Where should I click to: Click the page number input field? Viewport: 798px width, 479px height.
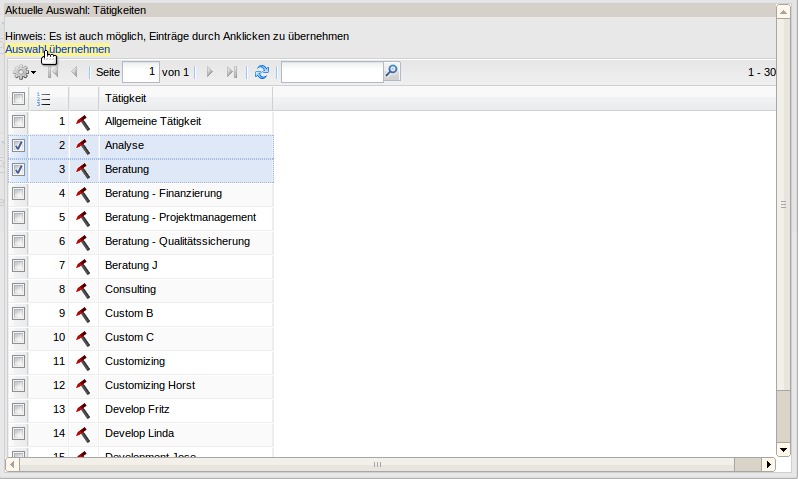tap(139, 72)
